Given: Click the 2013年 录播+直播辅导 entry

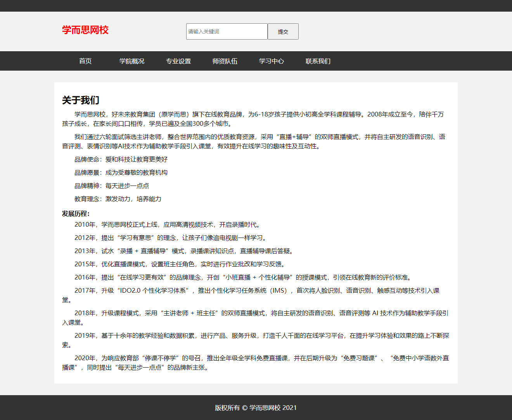Looking at the screenshot, I should [x=185, y=251].
